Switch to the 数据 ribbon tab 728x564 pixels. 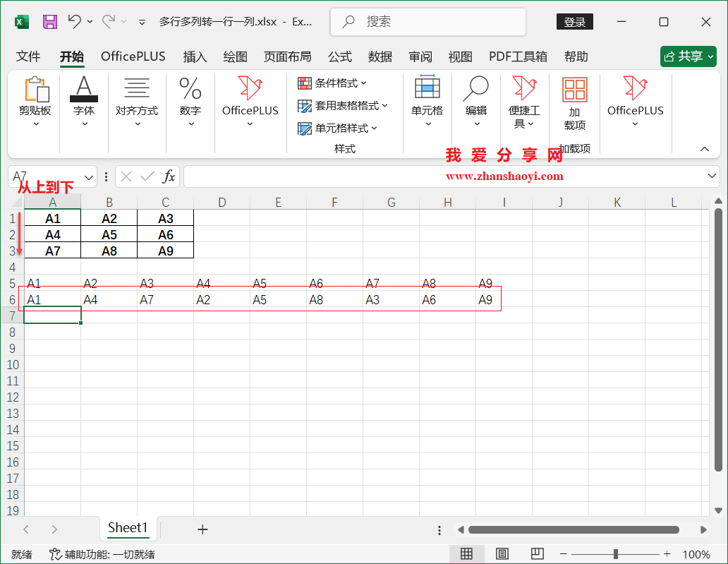tap(380, 56)
